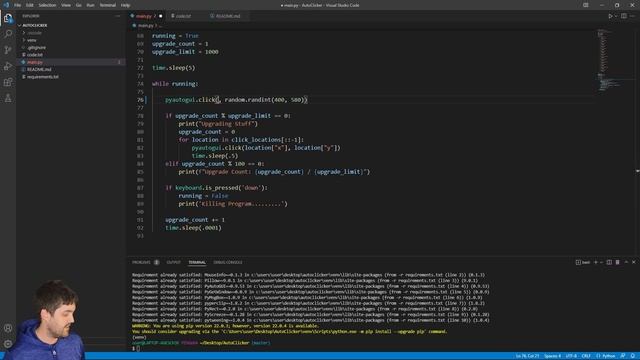Image resolution: width=640 pixels, height=360 pixels.
Task: Click the main.py breadcrumb
Action: 146,25
